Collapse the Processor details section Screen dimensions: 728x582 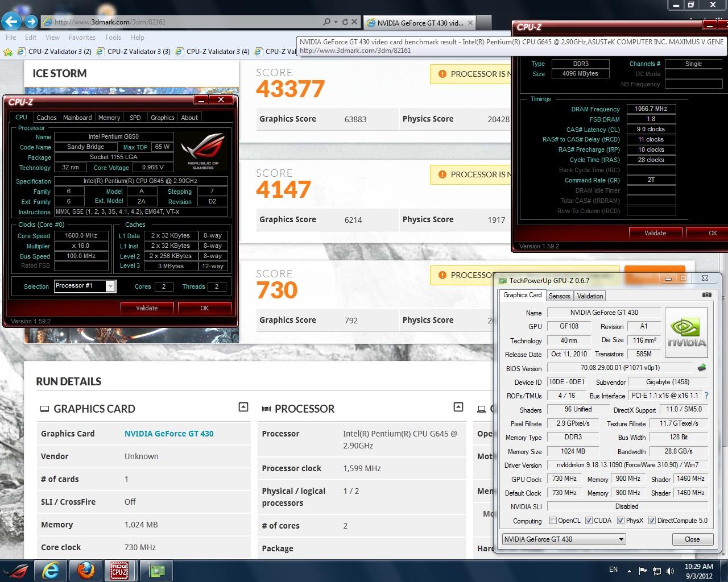pyautogui.click(x=458, y=407)
